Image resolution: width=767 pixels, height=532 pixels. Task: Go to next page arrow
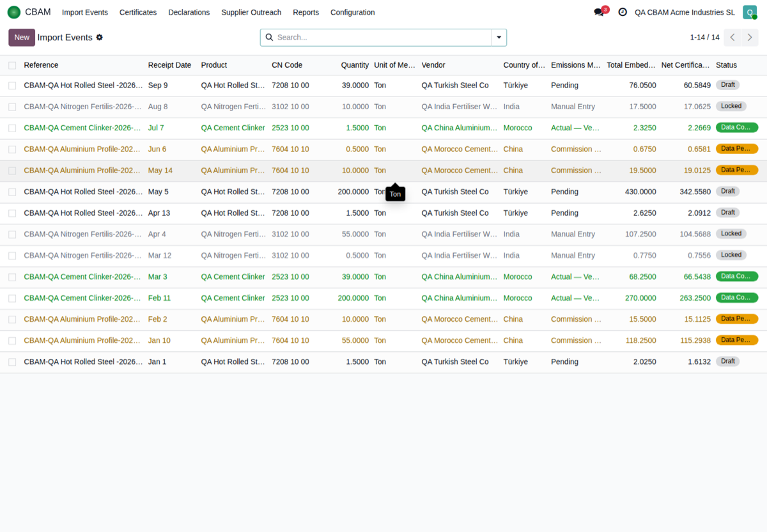click(750, 38)
